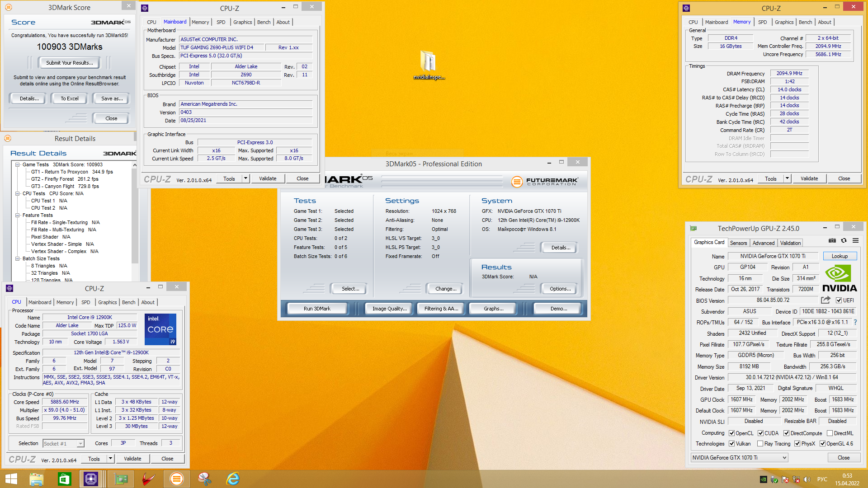
Task: Collapse the Feature Tests tree node
Action: pyautogui.click(x=18, y=215)
